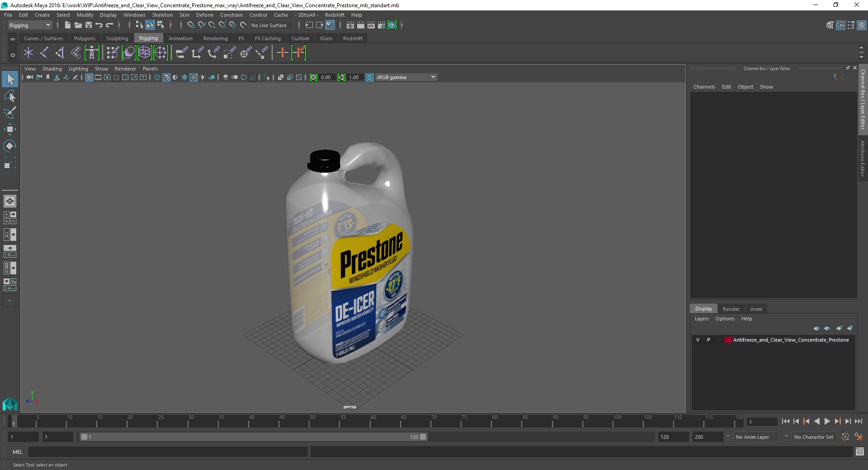
Task: Select the Lasso Select tool in toolbox
Action: 9,96
